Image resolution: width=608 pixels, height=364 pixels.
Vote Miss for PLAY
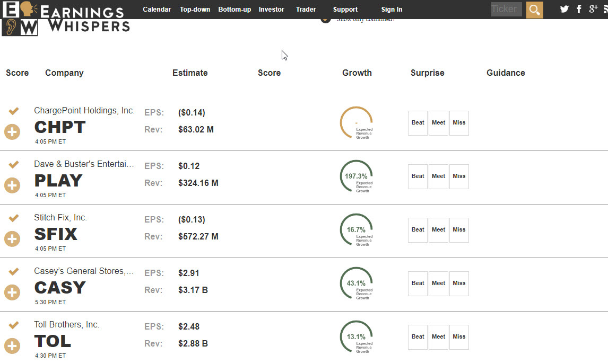(459, 176)
